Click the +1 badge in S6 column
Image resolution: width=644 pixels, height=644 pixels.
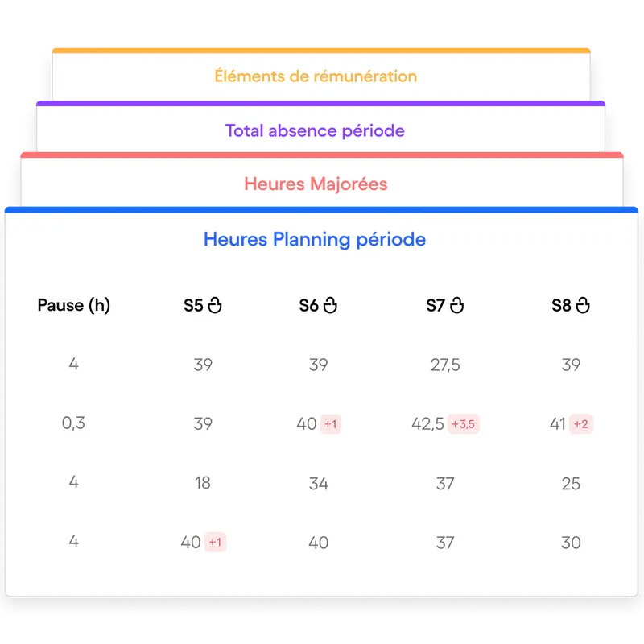pyautogui.click(x=330, y=424)
